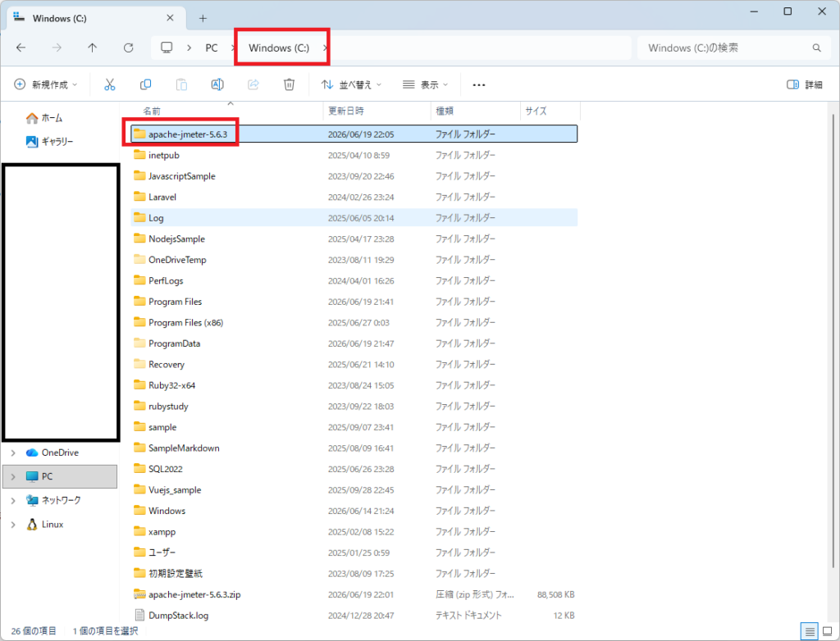The height and width of the screenshot is (641, 840).
Task: Go up one folder level arrow
Action: click(x=92, y=48)
